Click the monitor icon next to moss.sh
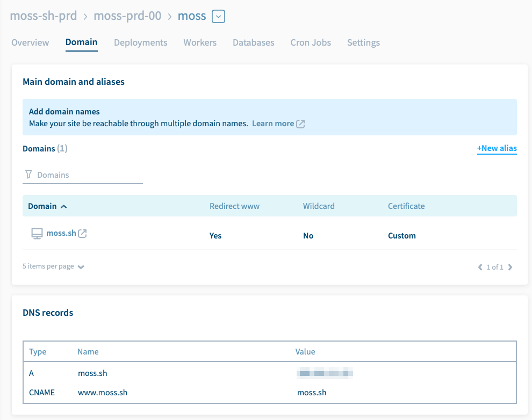Screen dimensions: 532x420 coord(37,234)
